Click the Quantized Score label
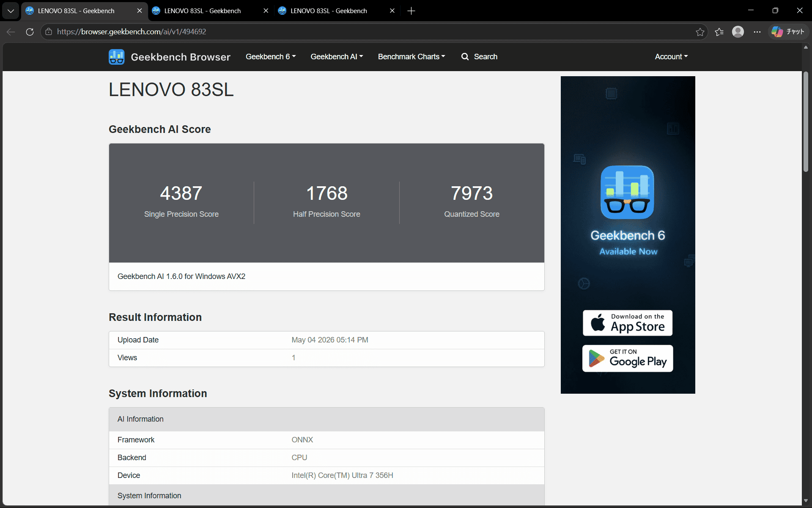 (472, 214)
